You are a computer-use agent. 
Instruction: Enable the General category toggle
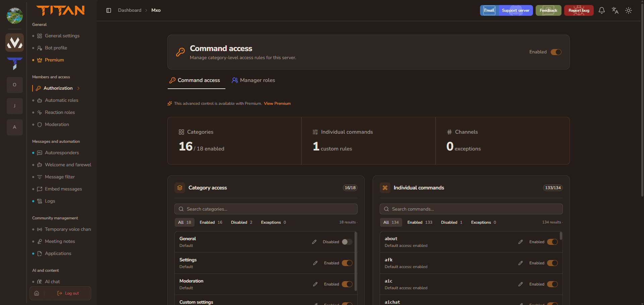pyautogui.click(x=347, y=242)
